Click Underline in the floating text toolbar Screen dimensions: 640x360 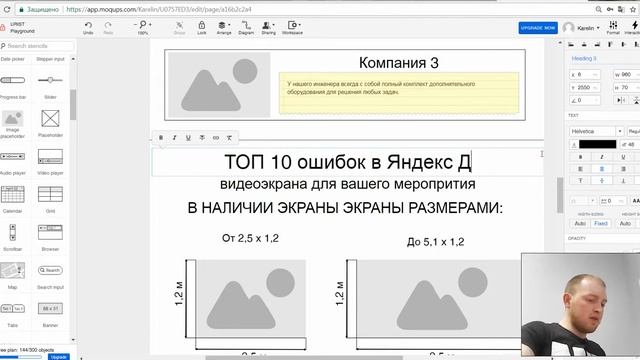(188, 138)
